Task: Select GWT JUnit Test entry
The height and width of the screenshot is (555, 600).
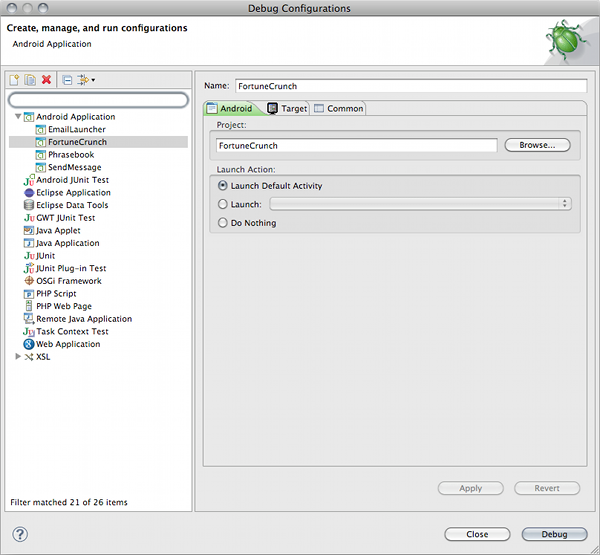Action: click(x=65, y=218)
